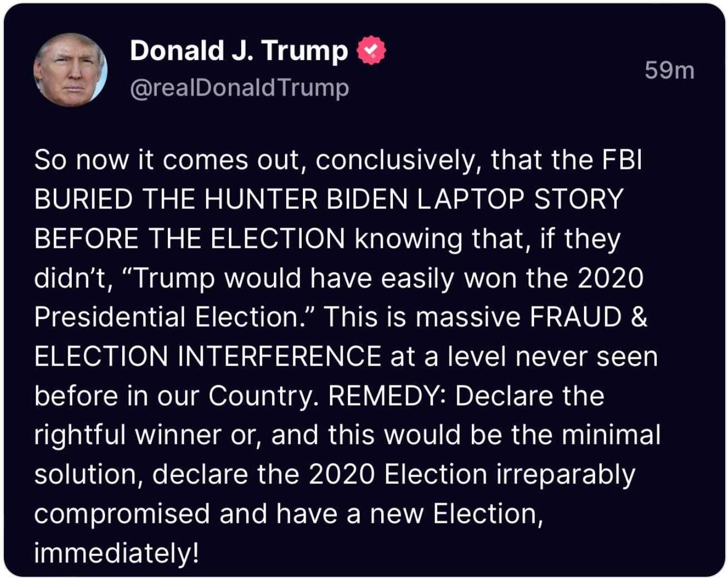Click the red verified badge icon

371,51
